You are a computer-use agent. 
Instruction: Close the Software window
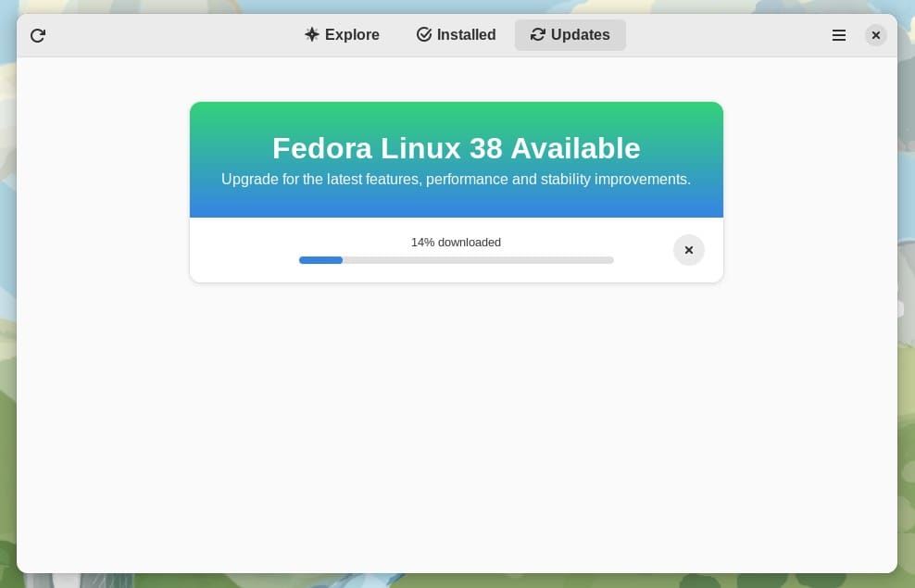875,35
